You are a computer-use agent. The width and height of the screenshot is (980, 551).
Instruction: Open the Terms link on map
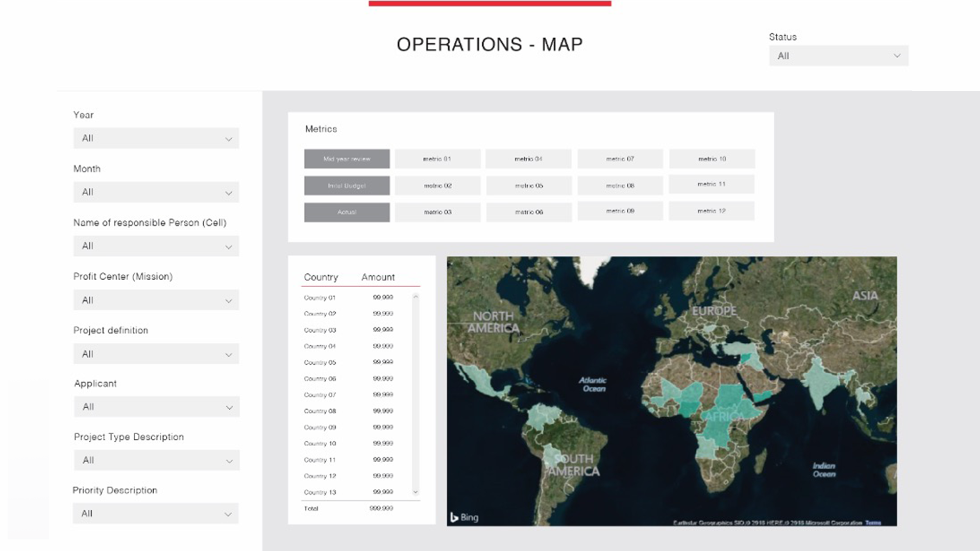(873, 522)
